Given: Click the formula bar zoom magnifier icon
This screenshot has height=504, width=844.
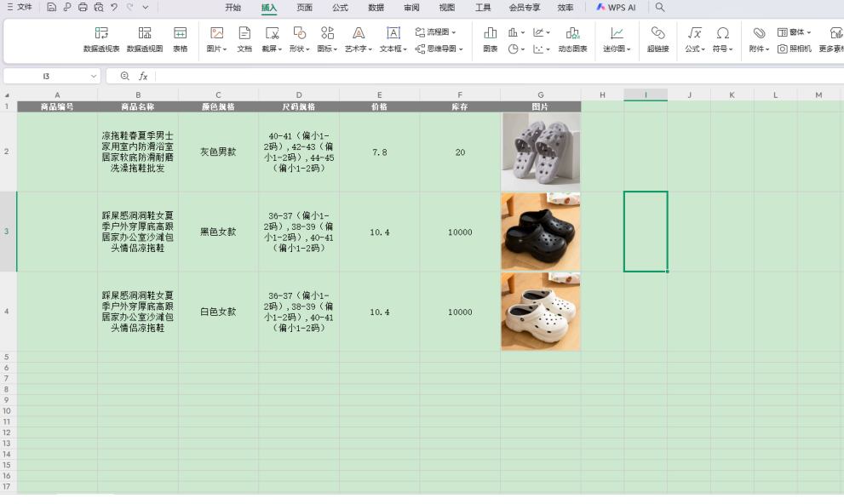Looking at the screenshot, I should click(125, 77).
